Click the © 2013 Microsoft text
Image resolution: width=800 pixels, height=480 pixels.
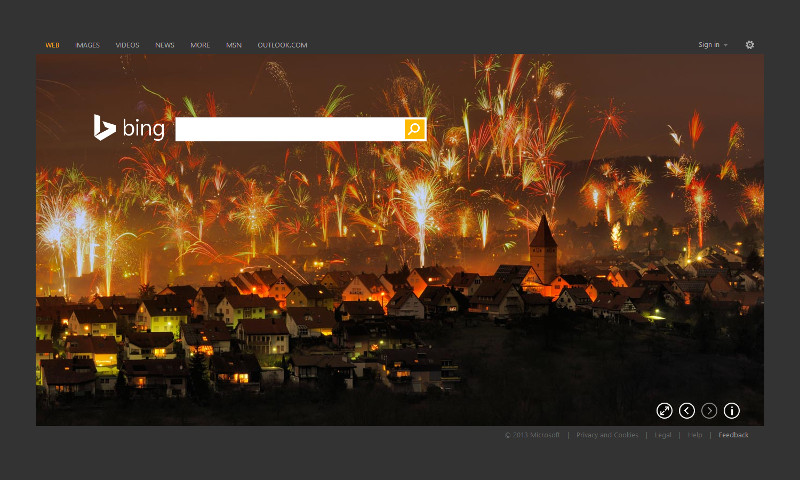point(532,435)
